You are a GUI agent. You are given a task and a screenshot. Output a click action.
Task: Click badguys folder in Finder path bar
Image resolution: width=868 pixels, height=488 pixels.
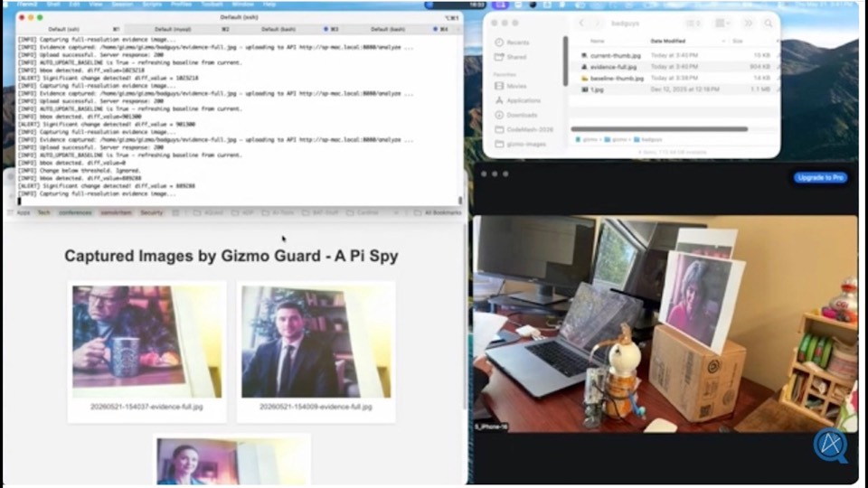tap(647, 139)
